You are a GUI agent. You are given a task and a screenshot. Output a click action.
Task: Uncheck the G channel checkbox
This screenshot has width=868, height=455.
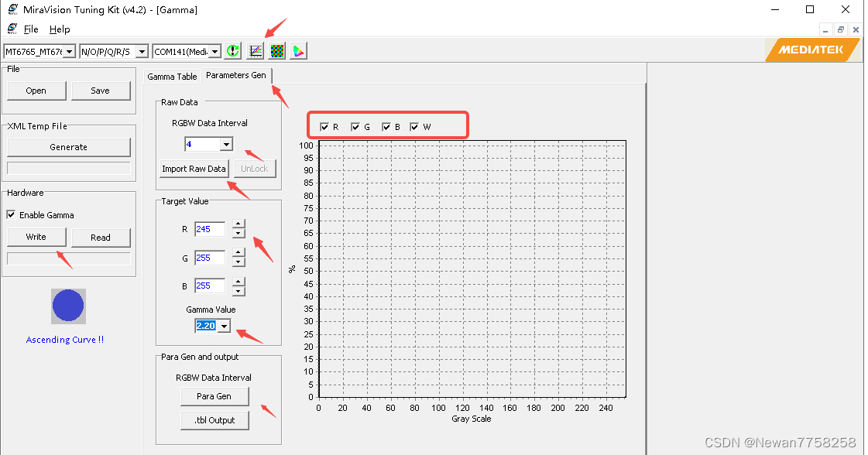pos(355,127)
